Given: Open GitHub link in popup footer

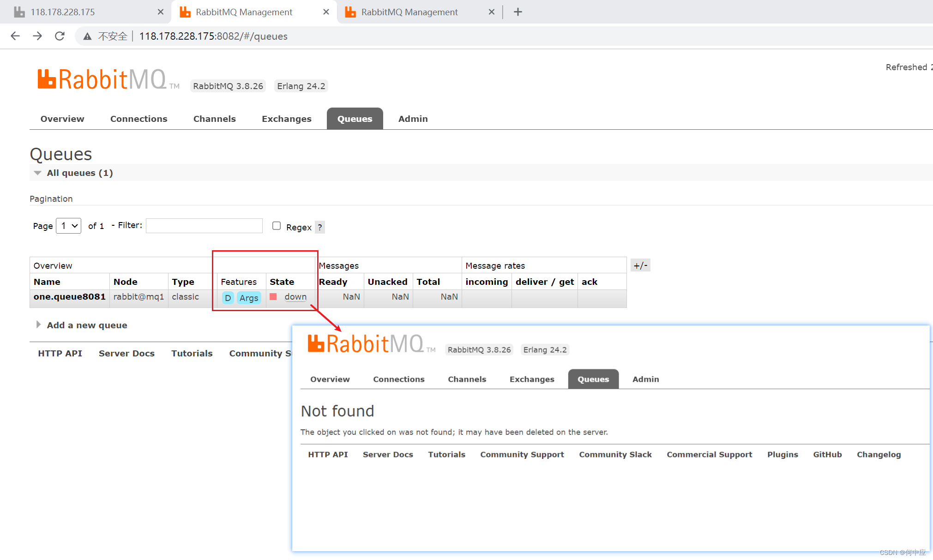Looking at the screenshot, I should 827,454.
